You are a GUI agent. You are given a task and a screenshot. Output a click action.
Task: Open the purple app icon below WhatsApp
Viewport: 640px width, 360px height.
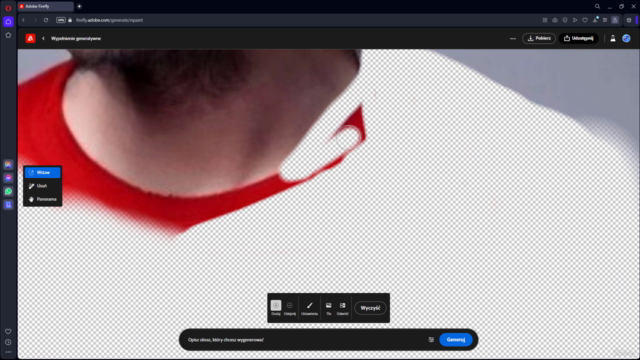tap(8, 205)
